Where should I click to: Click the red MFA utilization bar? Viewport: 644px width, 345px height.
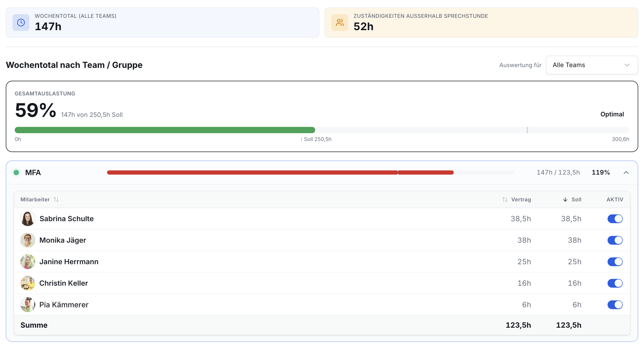point(280,172)
